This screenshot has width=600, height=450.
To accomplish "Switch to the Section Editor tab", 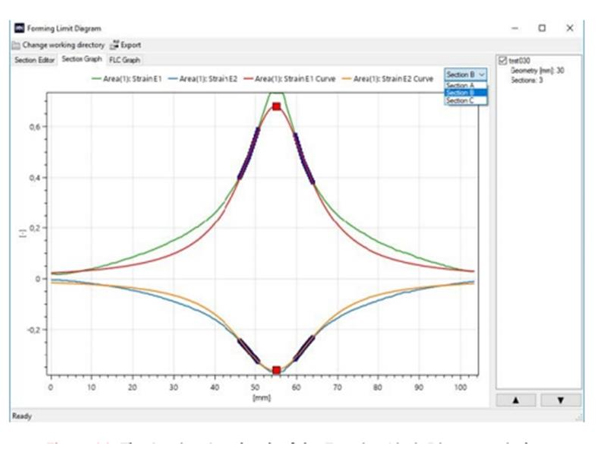I will pyautogui.click(x=33, y=60).
